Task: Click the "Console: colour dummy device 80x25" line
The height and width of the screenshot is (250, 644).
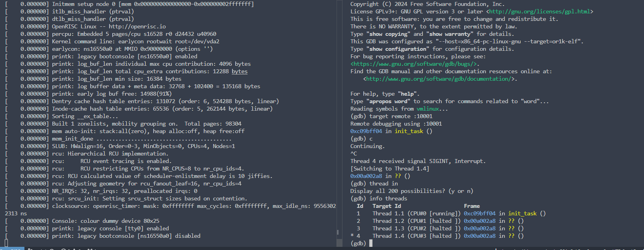Action: point(82,221)
